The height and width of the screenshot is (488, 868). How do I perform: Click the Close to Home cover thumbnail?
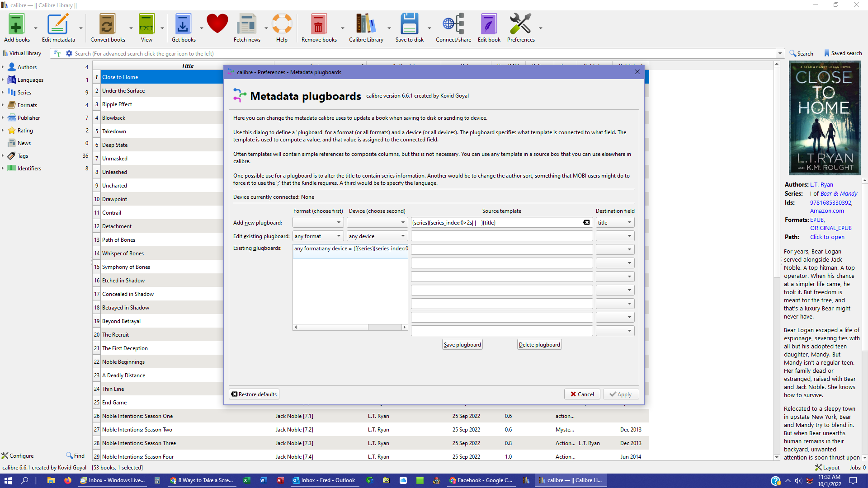(824, 118)
